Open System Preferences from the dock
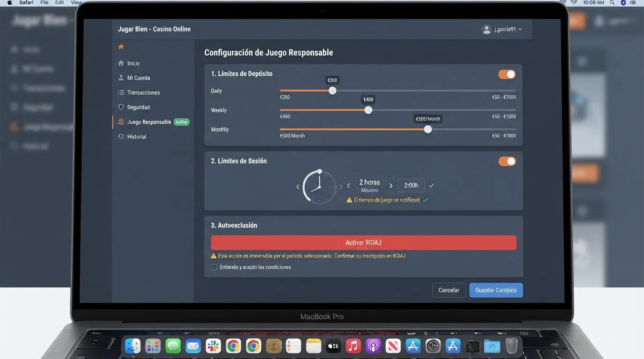This screenshot has height=359, width=644. click(433, 346)
